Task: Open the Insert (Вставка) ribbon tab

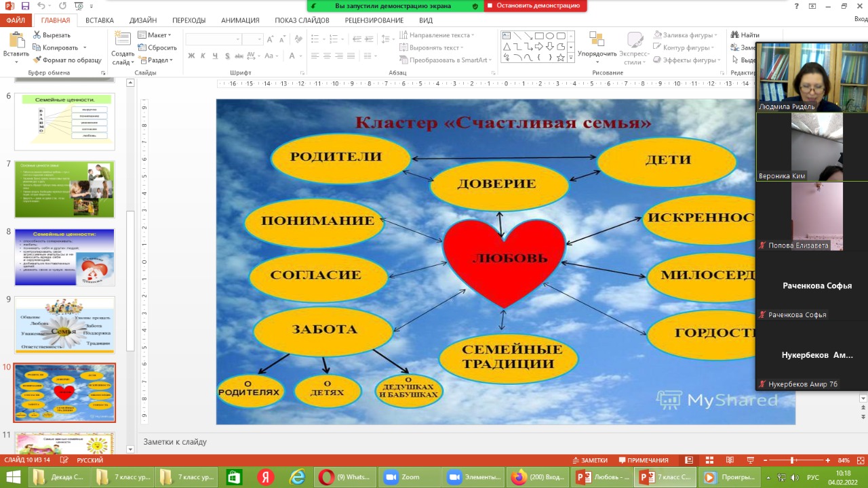Action: [x=100, y=20]
